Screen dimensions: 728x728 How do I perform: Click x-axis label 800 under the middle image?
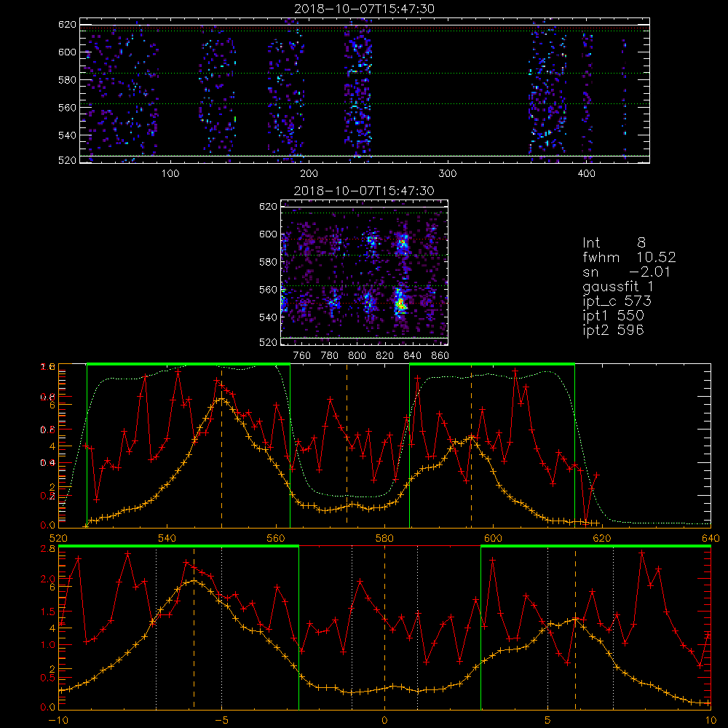[x=357, y=356]
